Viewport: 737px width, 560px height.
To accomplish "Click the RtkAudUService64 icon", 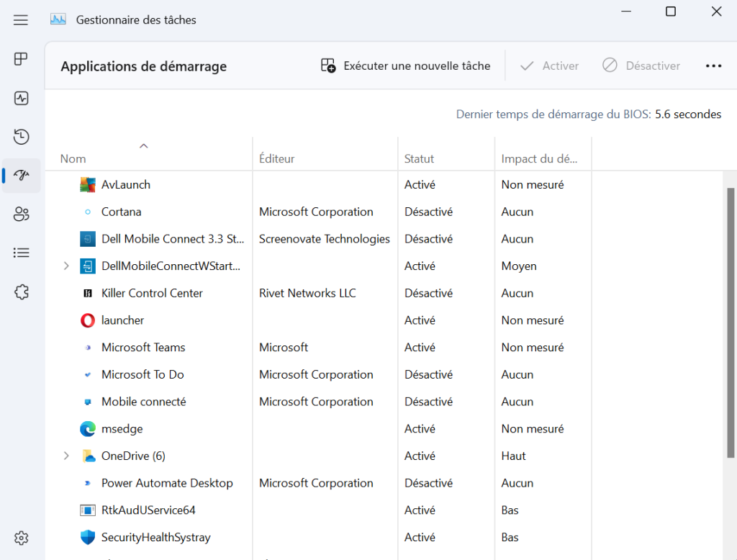I will pos(87,510).
